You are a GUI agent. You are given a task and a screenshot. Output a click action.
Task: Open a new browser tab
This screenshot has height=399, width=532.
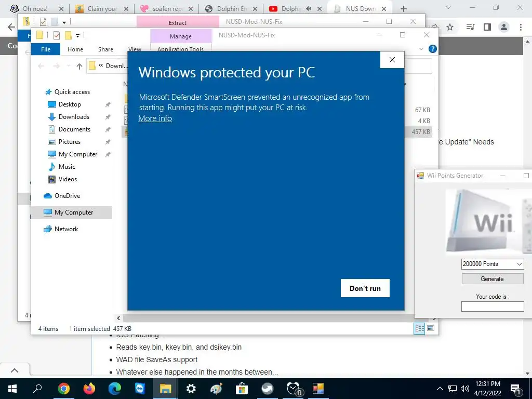point(403,9)
